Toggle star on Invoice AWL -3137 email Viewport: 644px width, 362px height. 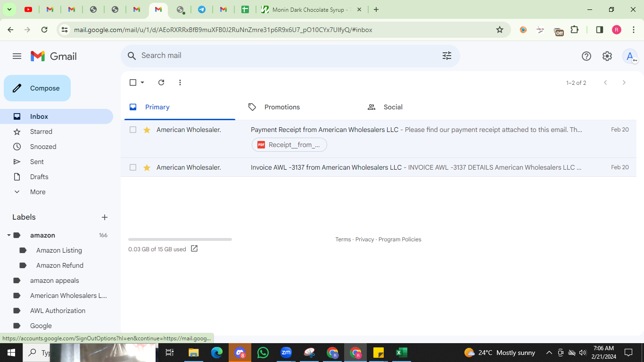[x=147, y=167]
